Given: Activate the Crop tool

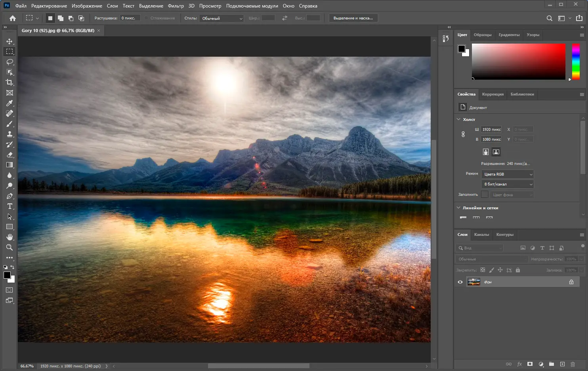Looking at the screenshot, I should pyautogui.click(x=10, y=82).
